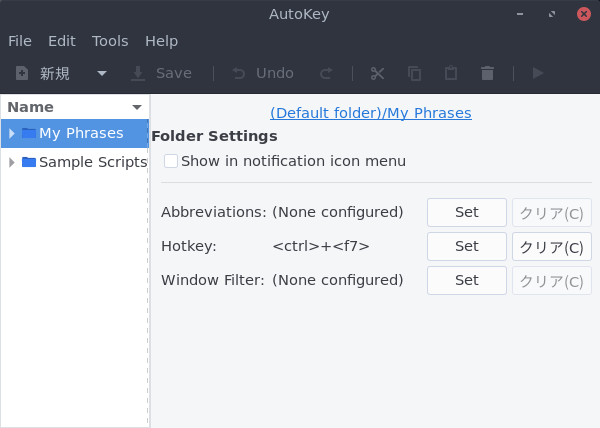Image resolution: width=600 pixels, height=428 pixels.
Task: Minimize the AutoKey window
Action: (x=520, y=14)
